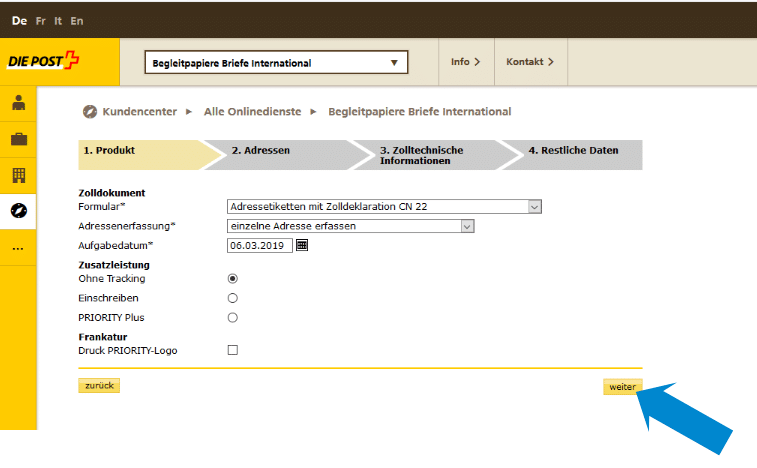Expand the Adressenerfassung dropdown
Image resolution: width=757 pixels, height=468 pixels.
350,226
